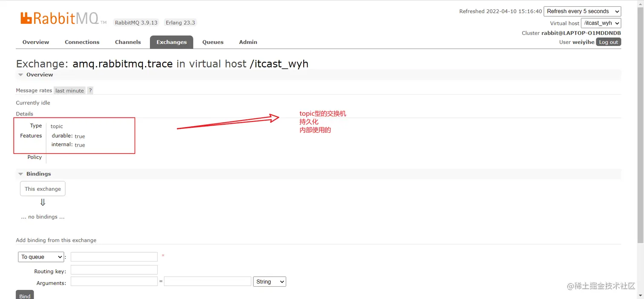644x299 pixels.
Task: Click the RabbitMQ 3.9.13 version label
Action: pos(136,23)
